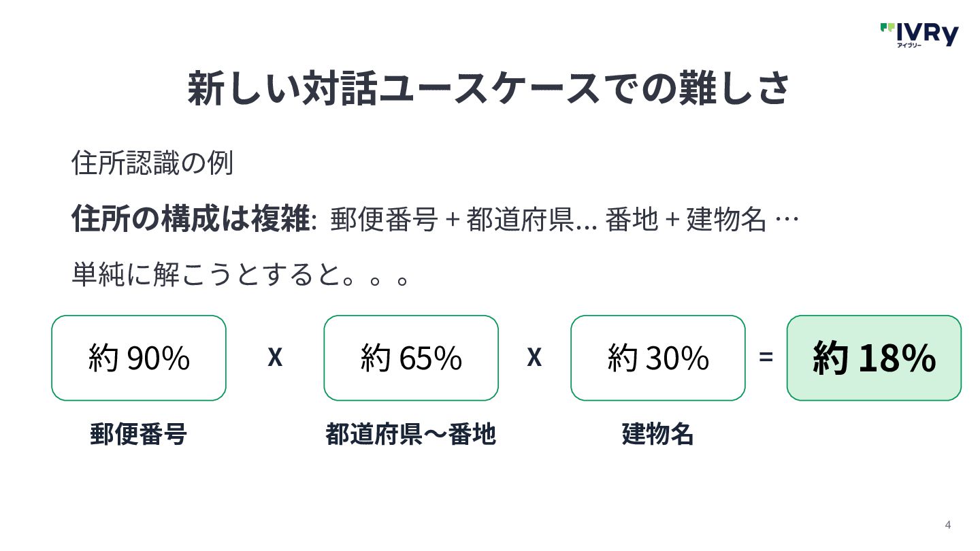The image size is (980, 551).
Task: Click the green quote marks in the IVRy logo
Action: (887, 28)
